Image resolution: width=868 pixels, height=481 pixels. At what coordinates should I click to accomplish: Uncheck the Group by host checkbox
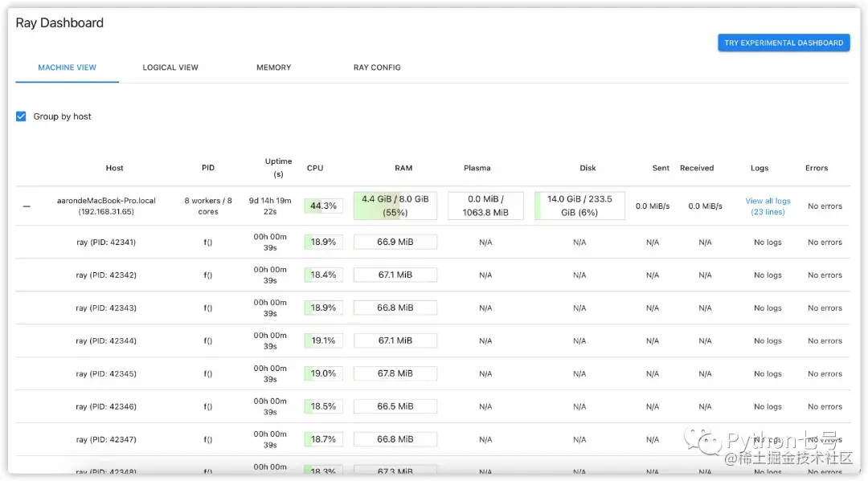tap(21, 116)
